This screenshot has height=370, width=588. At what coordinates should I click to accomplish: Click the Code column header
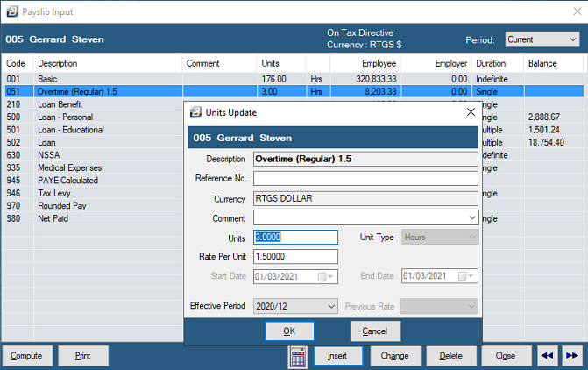pyautogui.click(x=18, y=63)
